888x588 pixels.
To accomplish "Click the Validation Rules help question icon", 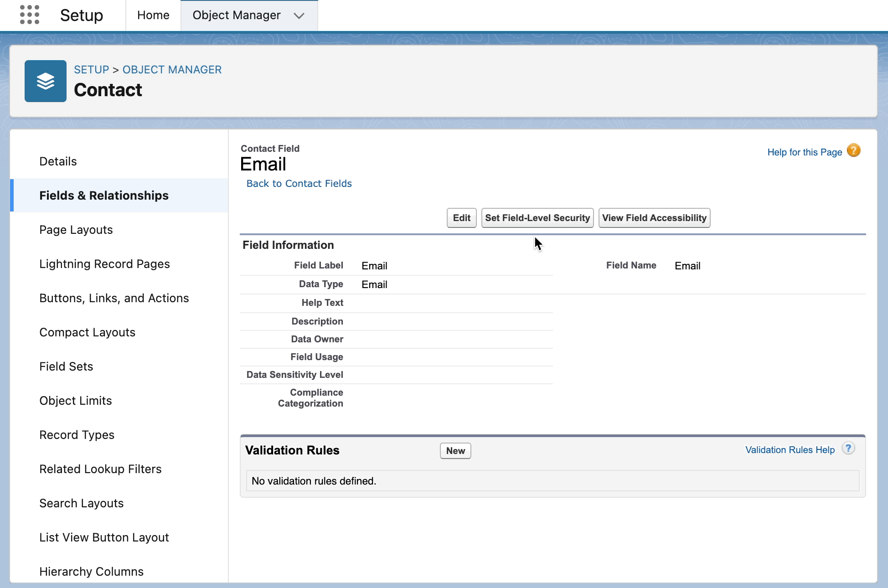I will tap(848, 449).
